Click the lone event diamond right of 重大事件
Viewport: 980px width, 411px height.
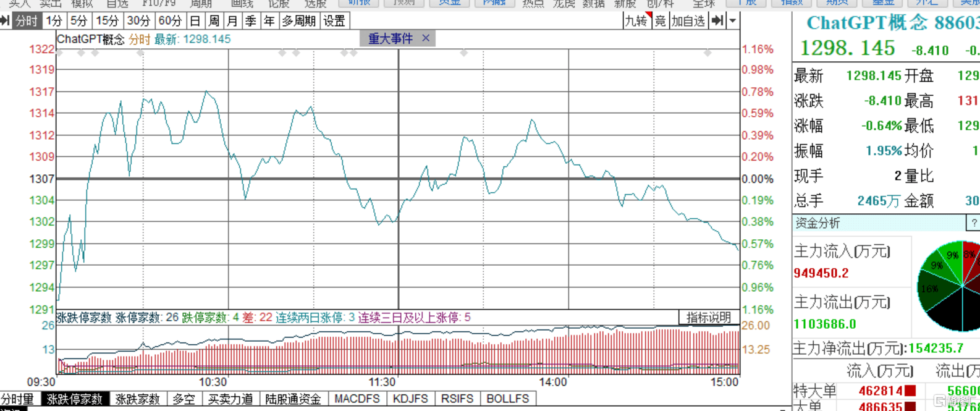tap(464, 53)
